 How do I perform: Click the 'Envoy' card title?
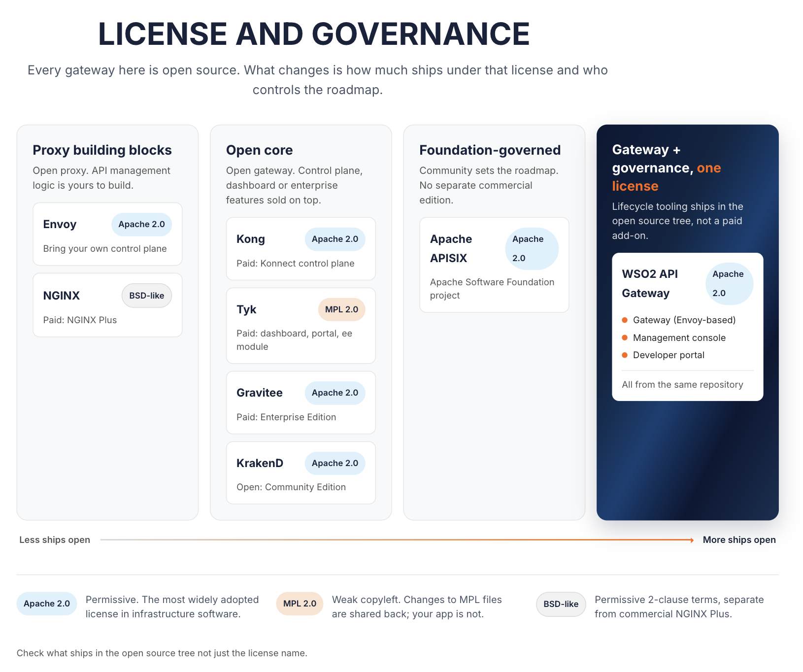click(x=60, y=225)
